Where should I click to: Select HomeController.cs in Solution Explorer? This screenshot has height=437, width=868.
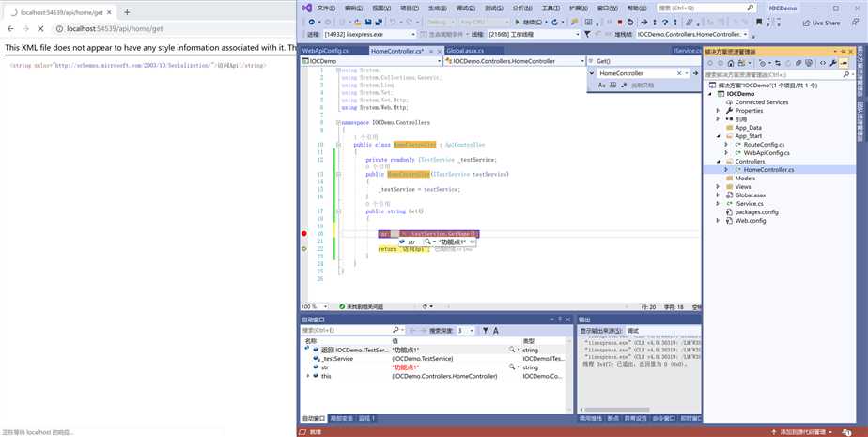tap(768, 170)
